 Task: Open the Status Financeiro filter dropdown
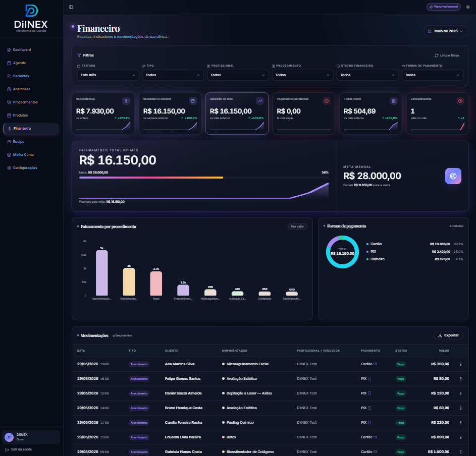(x=367, y=75)
